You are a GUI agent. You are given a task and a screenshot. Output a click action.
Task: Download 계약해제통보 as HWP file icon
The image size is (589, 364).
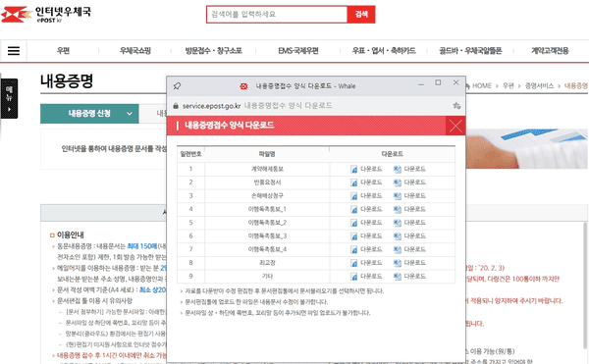point(353,169)
